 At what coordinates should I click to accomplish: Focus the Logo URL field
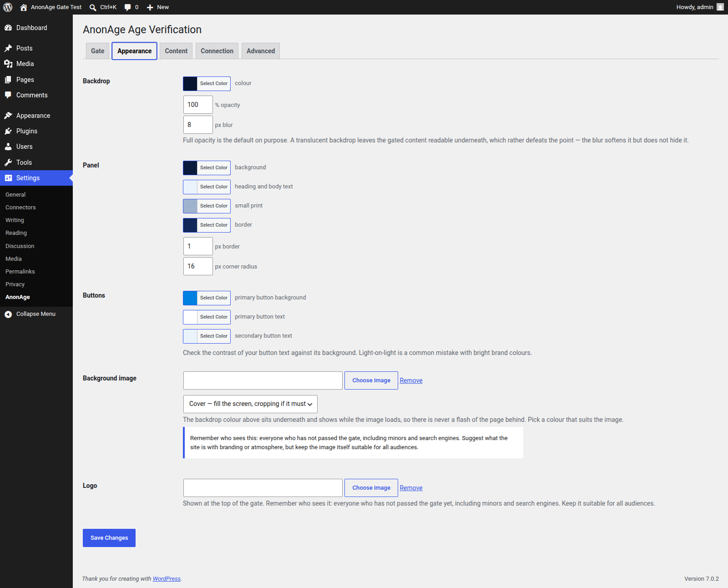[263, 488]
